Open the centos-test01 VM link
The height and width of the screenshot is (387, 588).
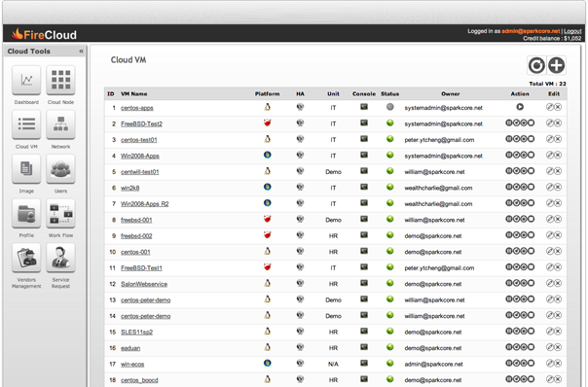139,140
